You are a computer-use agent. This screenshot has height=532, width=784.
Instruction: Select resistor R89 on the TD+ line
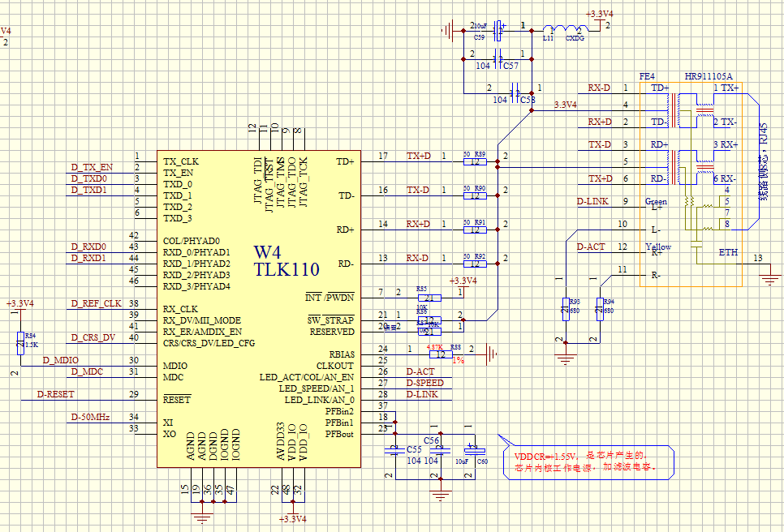[475, 162]
